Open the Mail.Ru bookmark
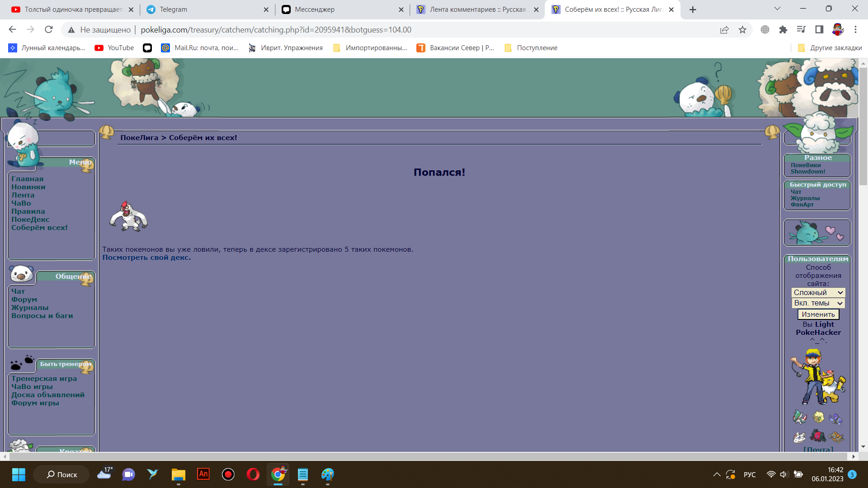 pos(200,48)
